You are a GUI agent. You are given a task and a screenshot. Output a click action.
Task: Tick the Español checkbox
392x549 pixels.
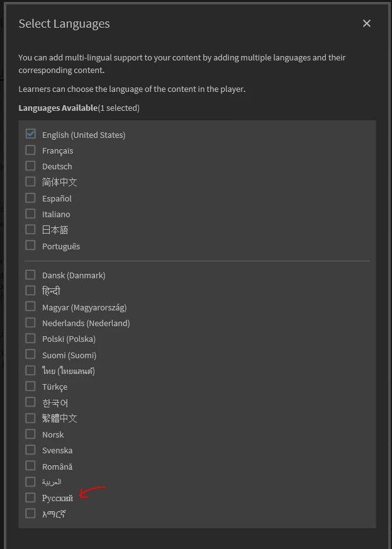(30, 198)
